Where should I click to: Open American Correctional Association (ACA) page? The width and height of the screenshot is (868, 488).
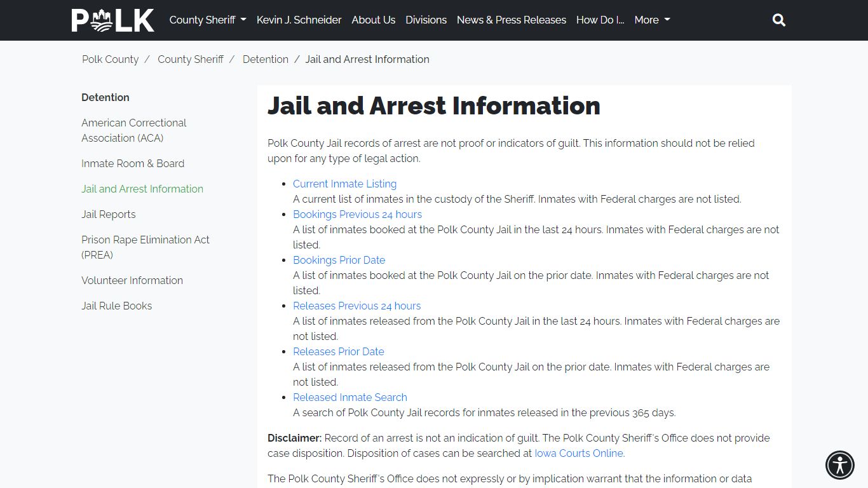[134, 130]
